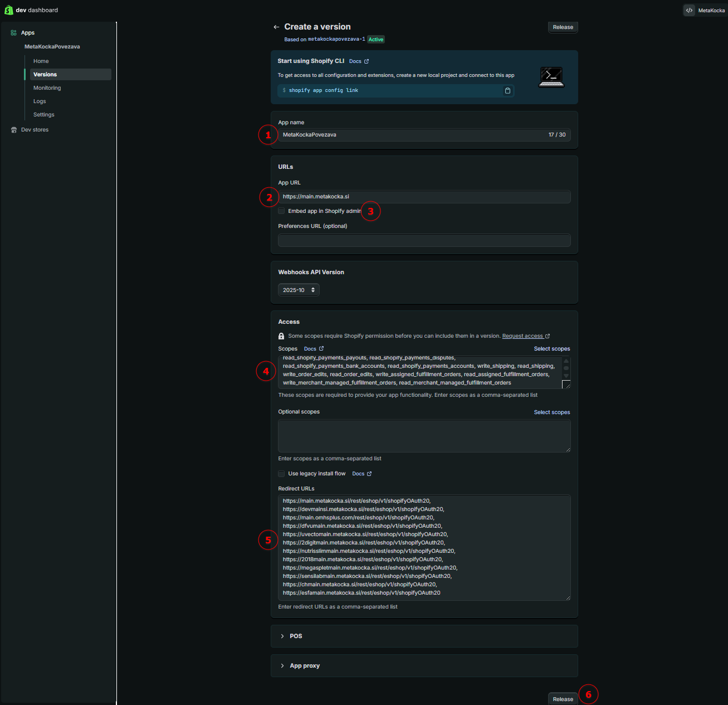This screenshot has width=728, height=705.
Task: Click the bottom Release button
Action: coord(563,699)
